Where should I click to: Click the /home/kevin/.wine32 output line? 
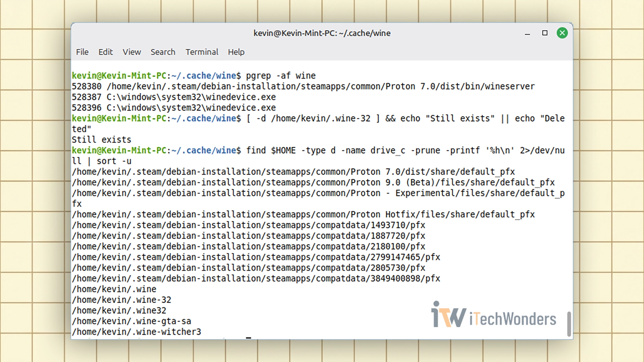pos(119,310)
